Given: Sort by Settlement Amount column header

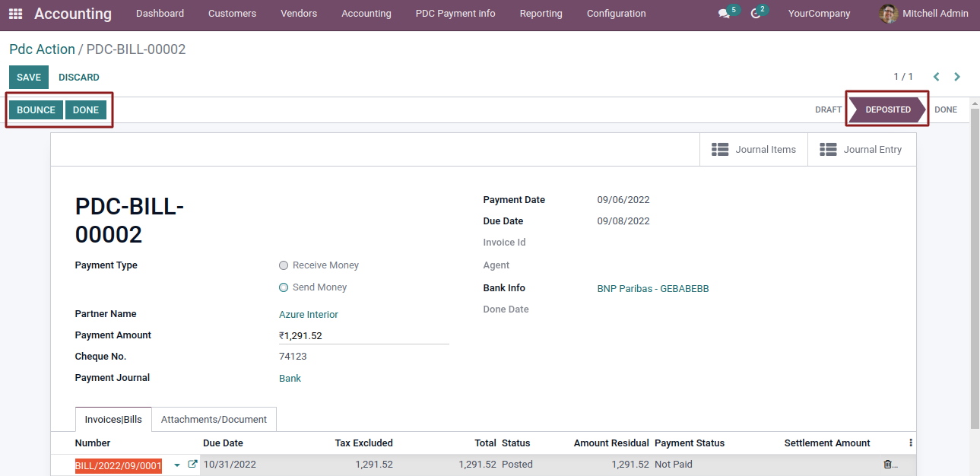Looking at the screenshot, I should [x=827, y=443].
